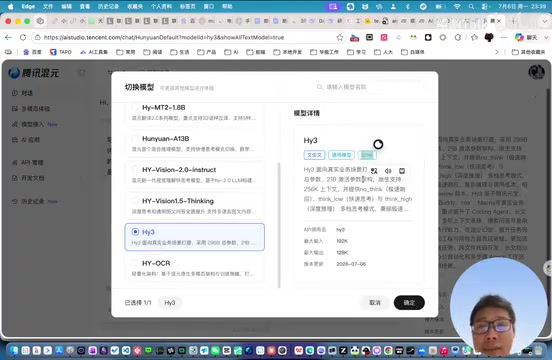Open the 标签页 menu
552x360 pixels.
pos(187,6)
